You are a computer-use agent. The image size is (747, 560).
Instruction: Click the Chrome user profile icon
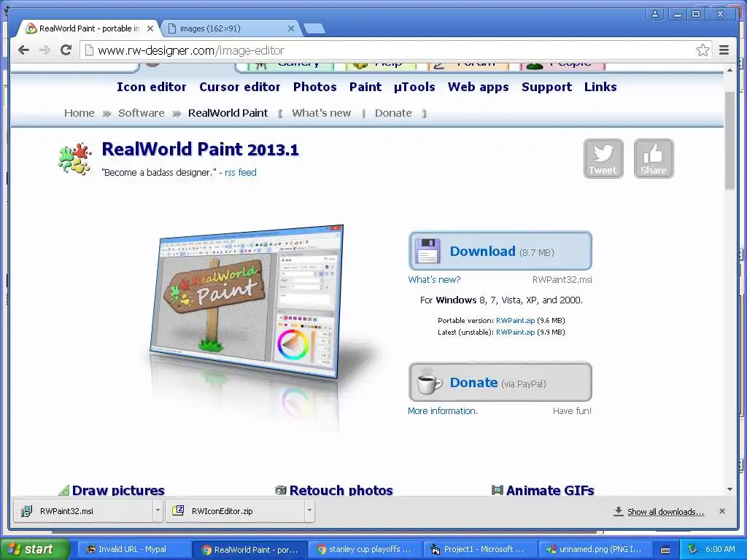pos(655,14)
